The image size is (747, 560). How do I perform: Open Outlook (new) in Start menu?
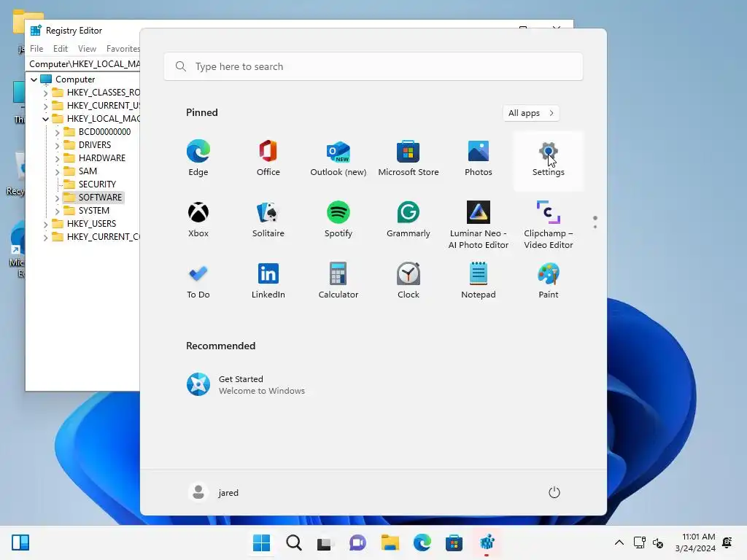338,158
